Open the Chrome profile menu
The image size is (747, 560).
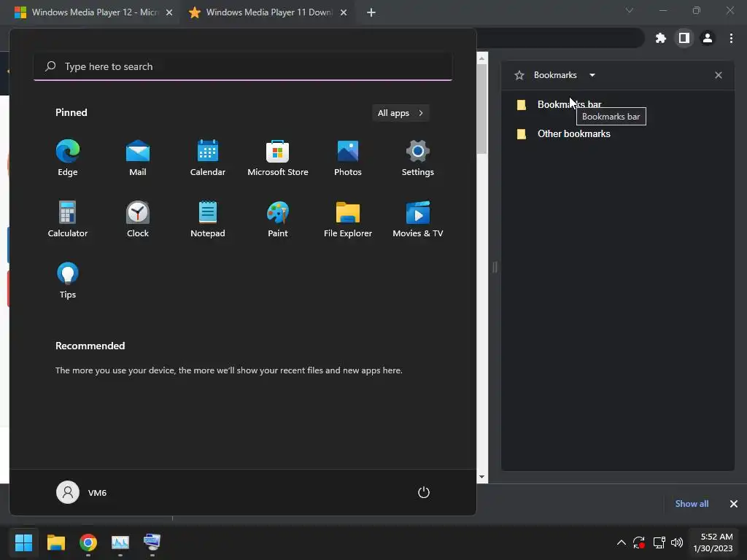pos(708,38)
